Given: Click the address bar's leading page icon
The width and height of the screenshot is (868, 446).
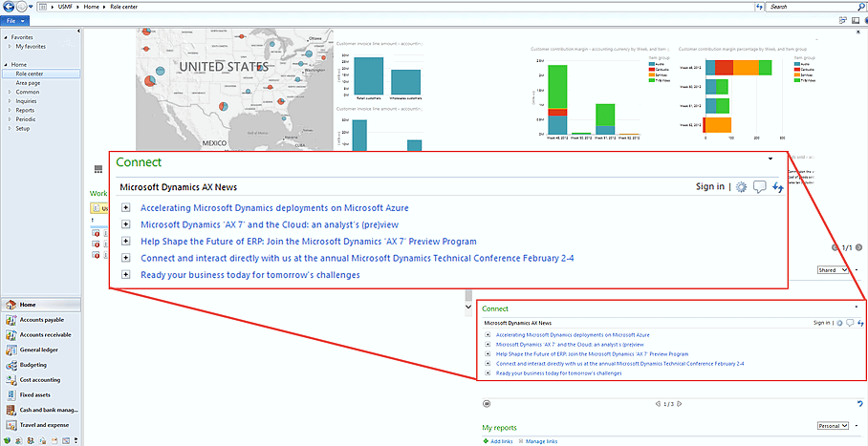Looking at the screenshot, I should [43, 7].
